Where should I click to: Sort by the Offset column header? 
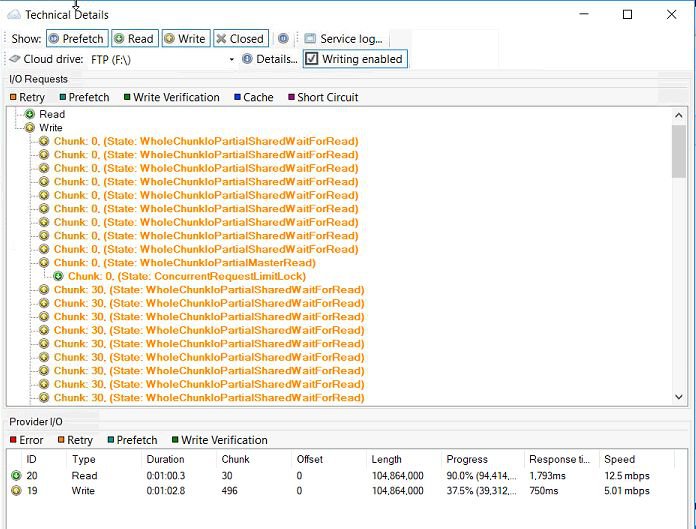328,459
